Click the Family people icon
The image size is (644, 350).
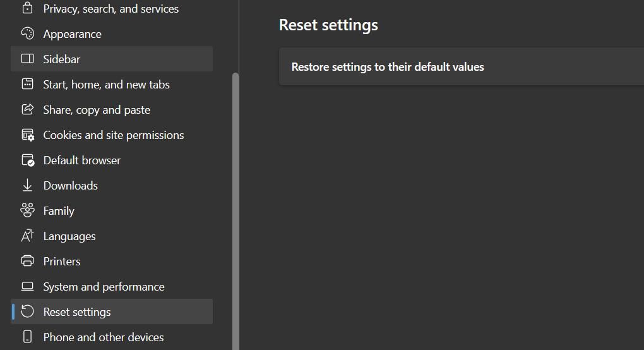pos(27,210)
